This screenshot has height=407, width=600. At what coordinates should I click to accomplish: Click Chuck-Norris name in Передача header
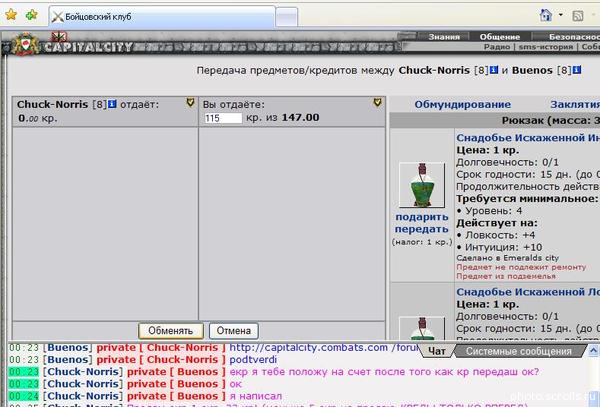click(x=434, y=70)
